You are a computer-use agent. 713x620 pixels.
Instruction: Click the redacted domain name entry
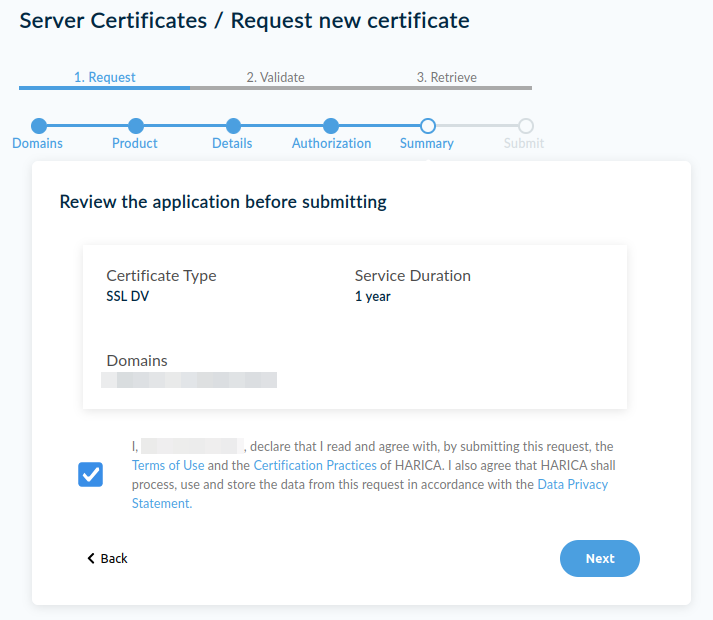[189, 380]
